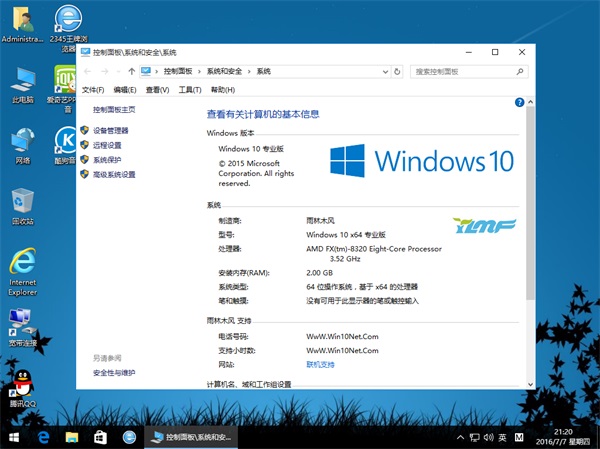Viewport: 600px width, 449px height.
Task: Launch Edge from the taskbar
Action: point(43,438)
